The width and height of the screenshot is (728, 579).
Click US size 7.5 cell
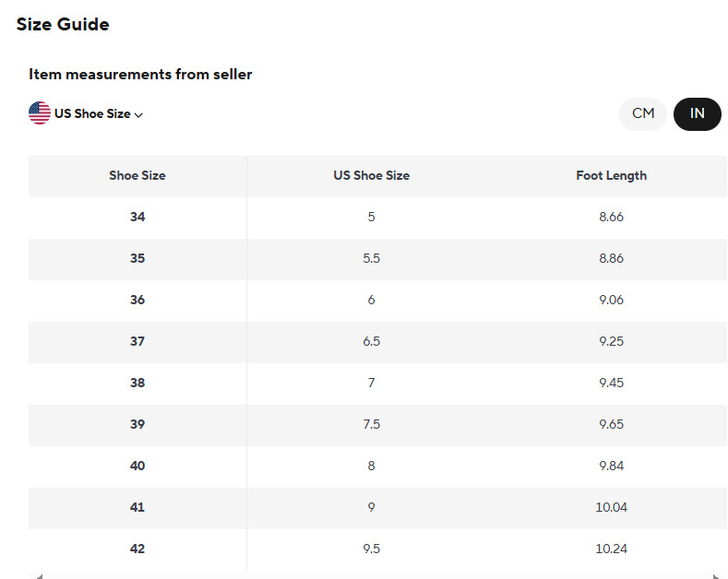371,424
